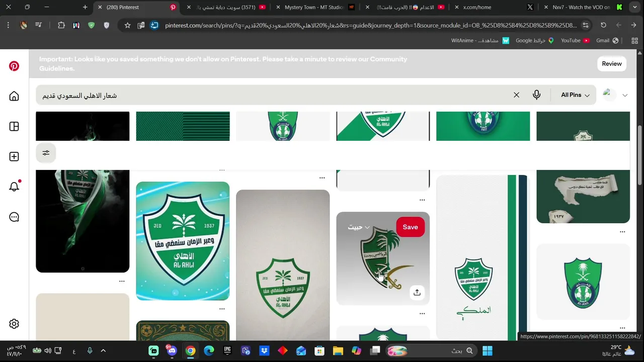
Task: Open Dropbox from the taskbar
Action: point(264,350)
